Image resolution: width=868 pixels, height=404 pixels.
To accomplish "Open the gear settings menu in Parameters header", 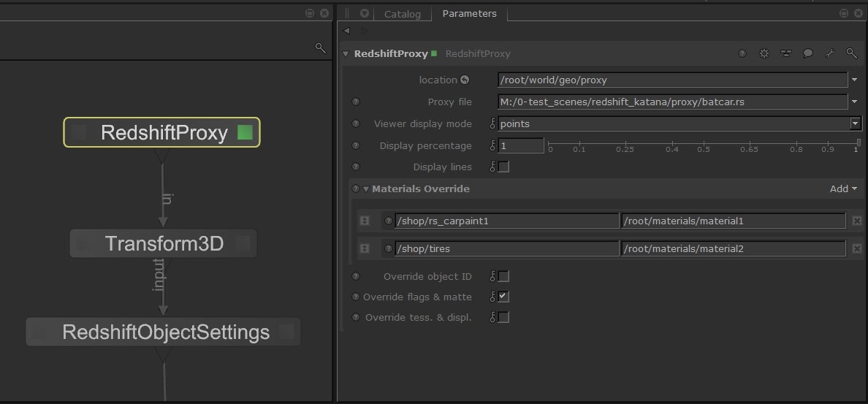I will [764, 53].
